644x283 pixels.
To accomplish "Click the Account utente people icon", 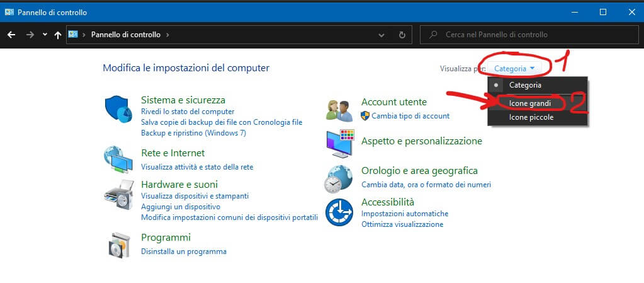I will pyautogui.click(x=340, y=110).
